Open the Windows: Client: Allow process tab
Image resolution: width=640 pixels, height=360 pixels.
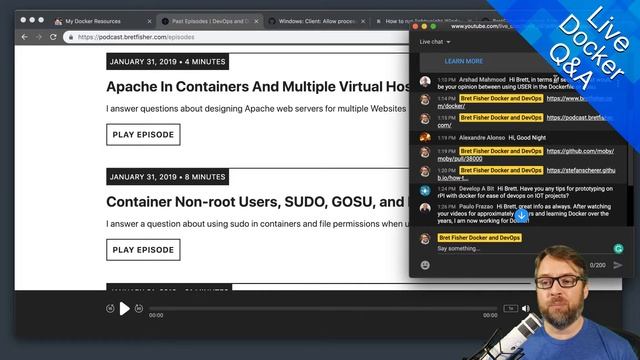(x=317, y=21)
